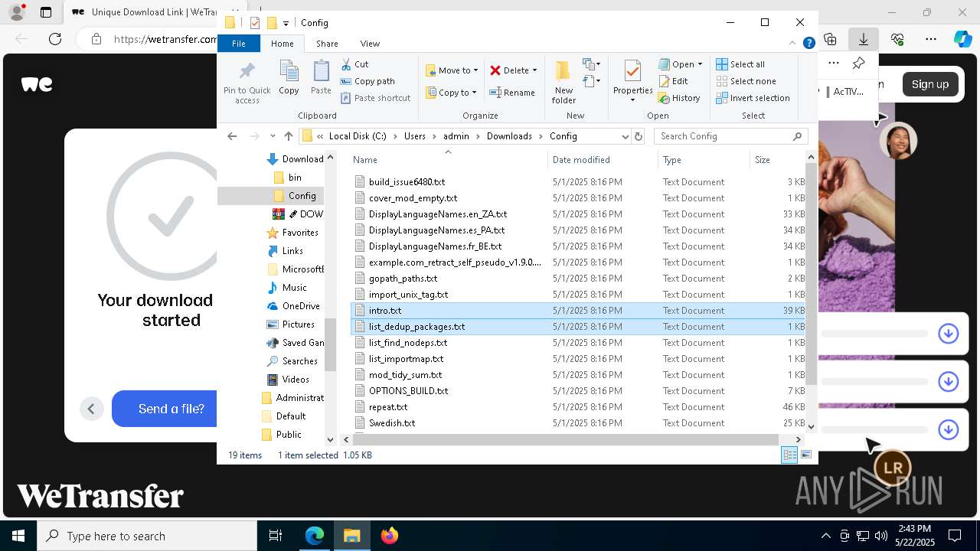Select the repeat.txt file
This screenshot has height=551, width=980.
click(x=388, y=407)
